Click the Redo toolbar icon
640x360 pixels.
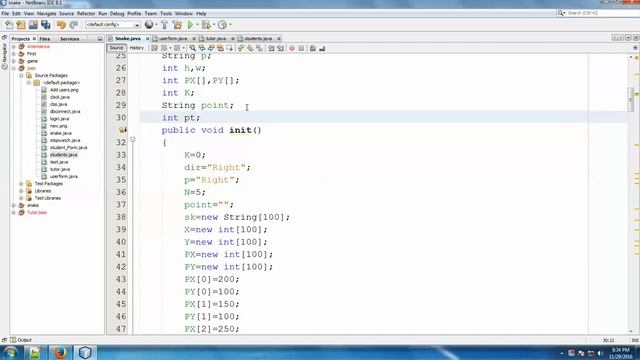[x=73, y=25]
